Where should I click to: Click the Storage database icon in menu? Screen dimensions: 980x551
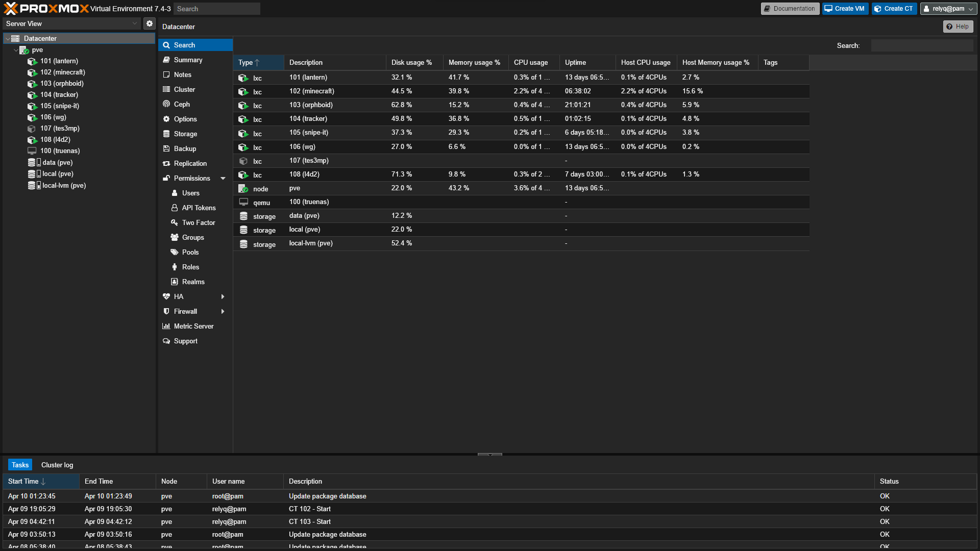pos(166,134)
